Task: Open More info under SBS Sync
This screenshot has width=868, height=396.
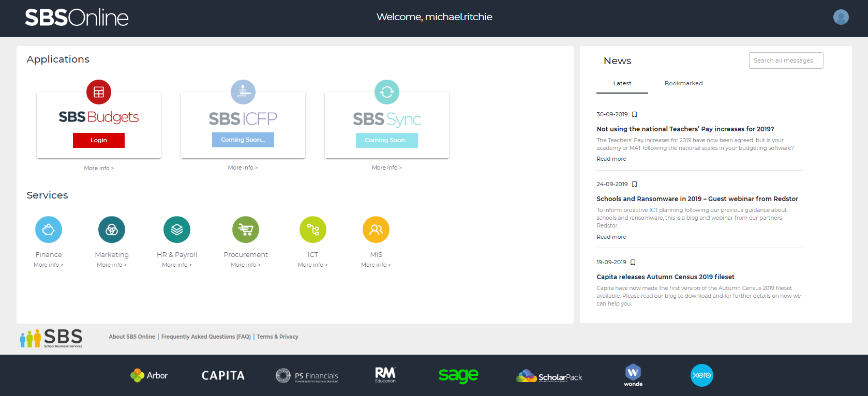Action: click(x=387, y=167)
